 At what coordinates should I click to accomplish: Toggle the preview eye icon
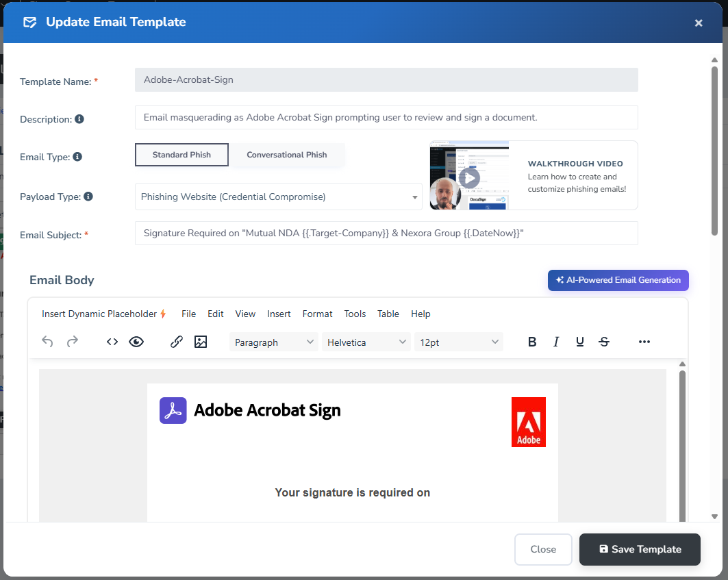pos(136,342)
